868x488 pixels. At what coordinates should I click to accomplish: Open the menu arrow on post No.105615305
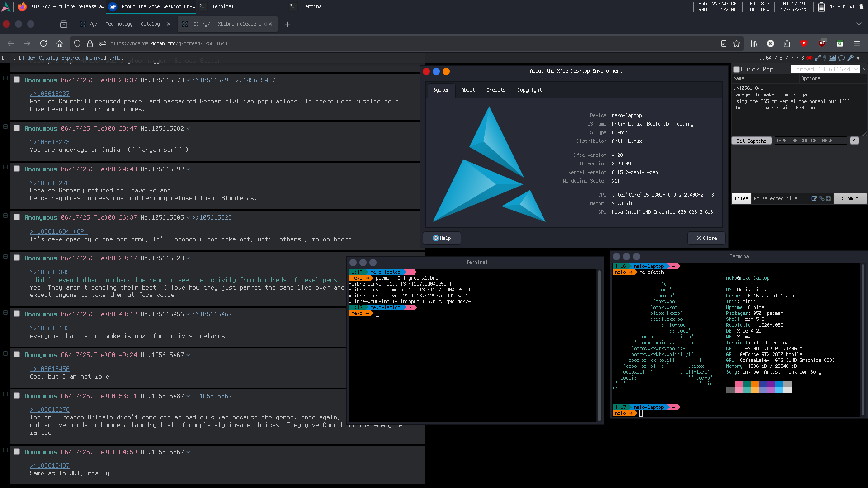(188, 218)
